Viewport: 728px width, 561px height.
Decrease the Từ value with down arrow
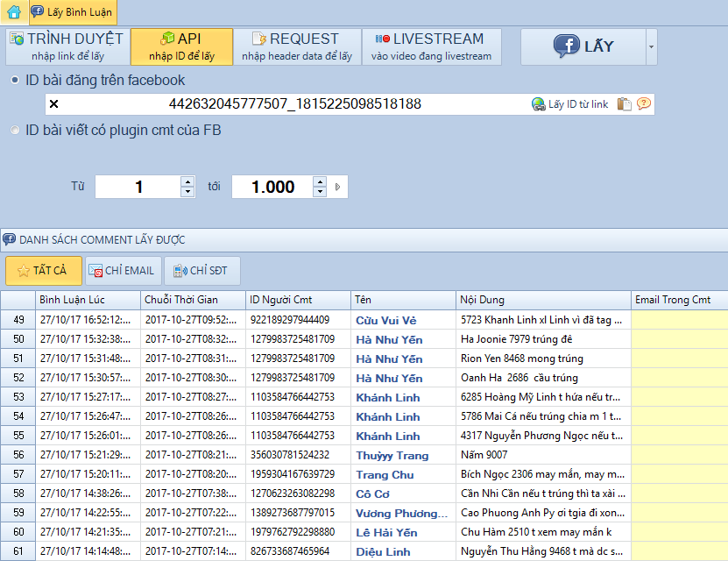(x=187, y=192)
